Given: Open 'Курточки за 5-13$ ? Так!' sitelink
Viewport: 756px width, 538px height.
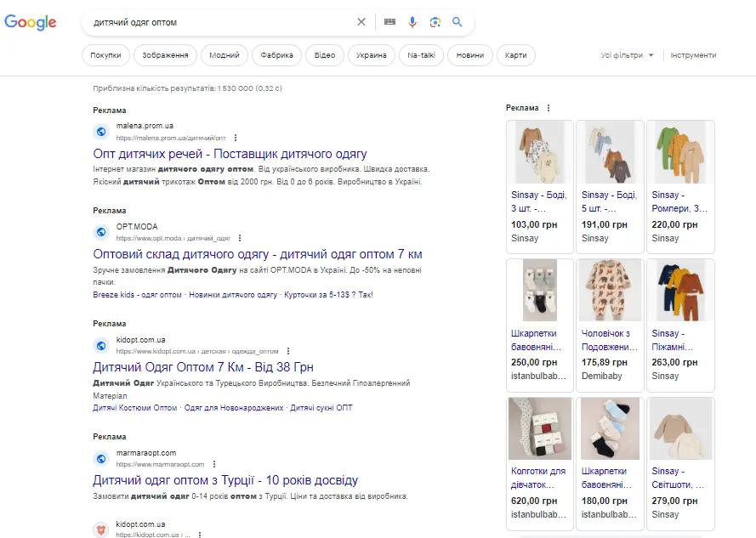Looking at the screenshot, I should (x=328, y=295).
